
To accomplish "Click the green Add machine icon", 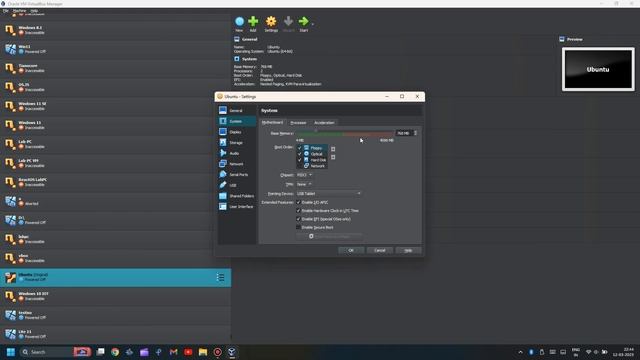I will pyautogui.click(x=253, y=21).
